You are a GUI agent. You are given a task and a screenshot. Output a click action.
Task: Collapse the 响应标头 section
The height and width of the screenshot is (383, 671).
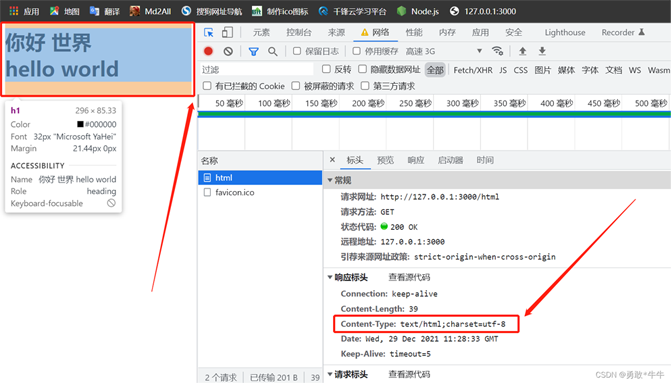[330, 277]
